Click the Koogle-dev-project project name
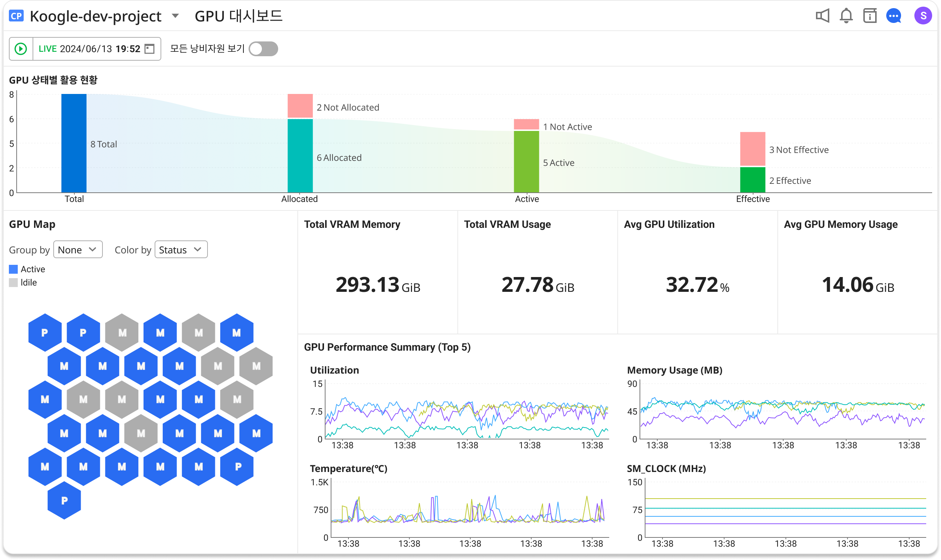Image resolution: width=941 pixels, height=560 pixels. pyautogui.click(x=95, y=16)
